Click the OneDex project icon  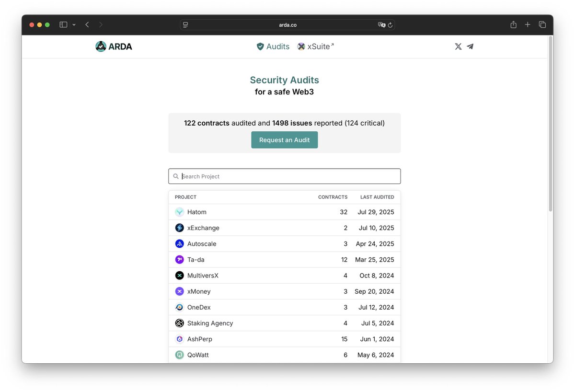(180, 307)
